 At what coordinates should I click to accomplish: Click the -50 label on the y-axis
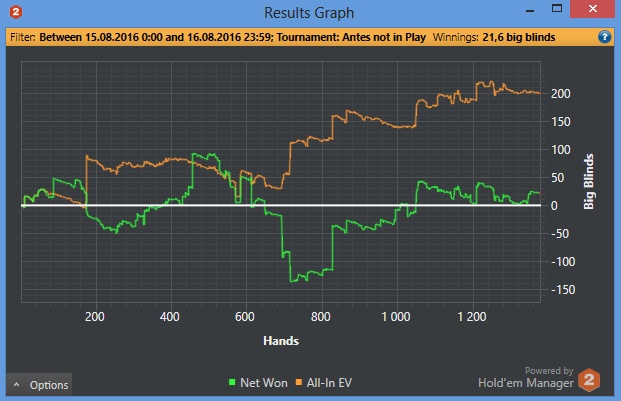pyautogui.click(x=560, y=234)
